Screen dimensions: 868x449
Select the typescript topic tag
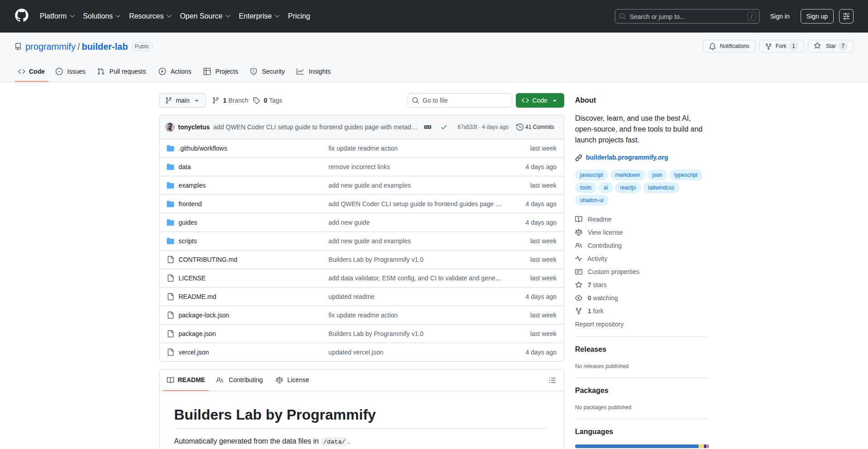tap(685, 175)
